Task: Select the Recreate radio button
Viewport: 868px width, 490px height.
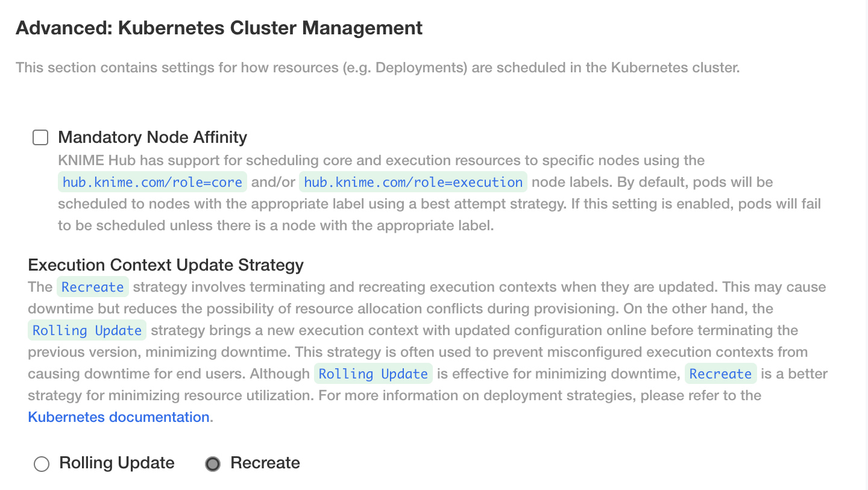Action: click(213, 464)
